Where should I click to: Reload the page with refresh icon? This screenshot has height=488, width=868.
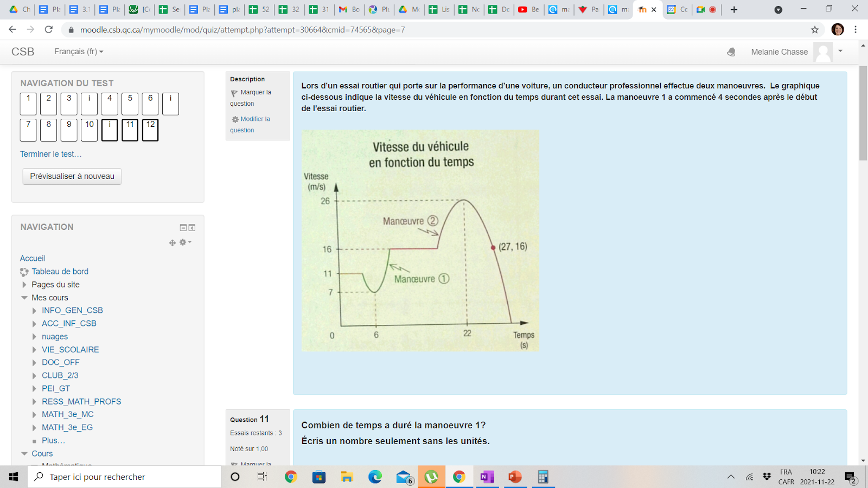pos(49,29)
